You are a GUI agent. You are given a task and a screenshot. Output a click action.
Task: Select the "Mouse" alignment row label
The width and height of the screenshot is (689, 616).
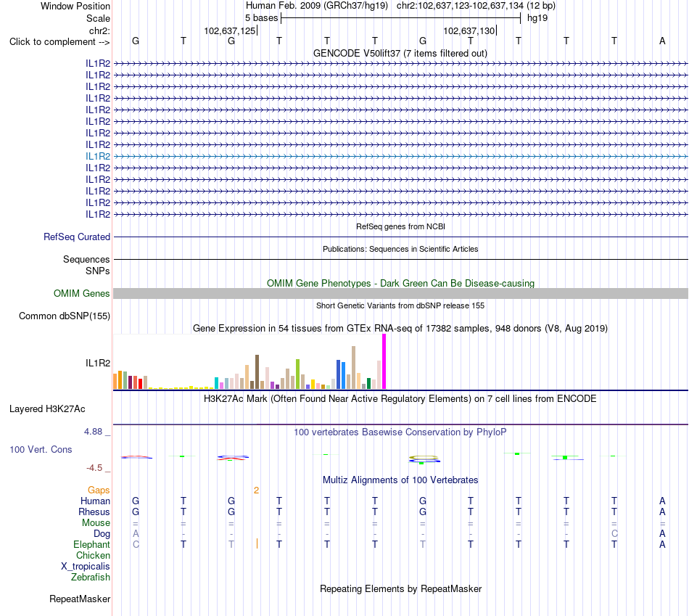click(x=96, y=523)
